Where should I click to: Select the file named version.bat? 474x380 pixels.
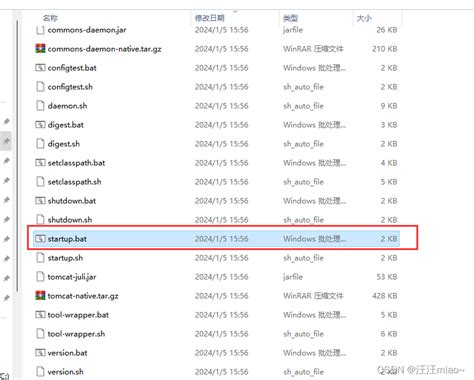(67, 353)
